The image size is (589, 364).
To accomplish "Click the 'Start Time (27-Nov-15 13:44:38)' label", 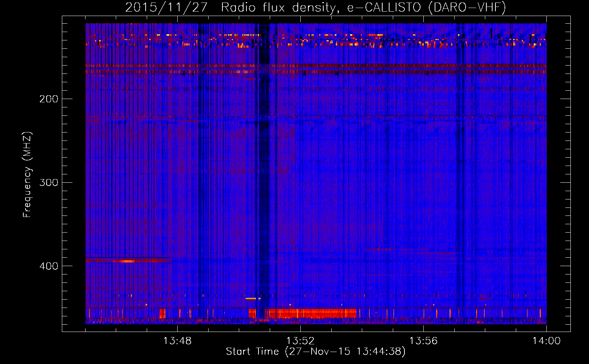I will pyautogui.click(x=315, y=352).
